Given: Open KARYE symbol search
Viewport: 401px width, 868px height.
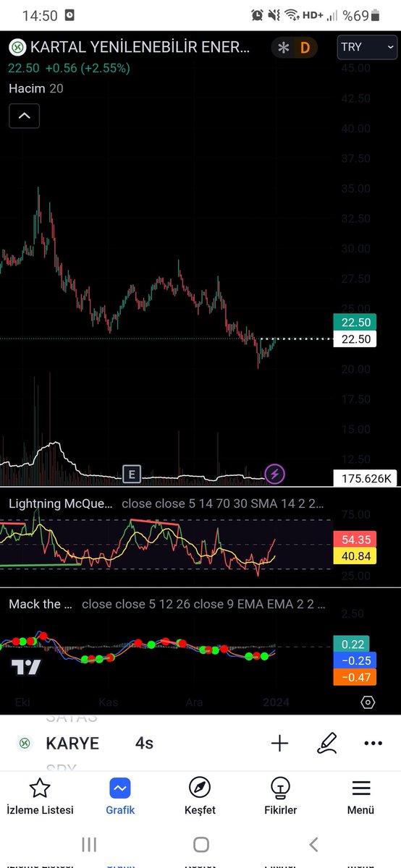Looking at the screenshot, I should [x=72, y=744].
